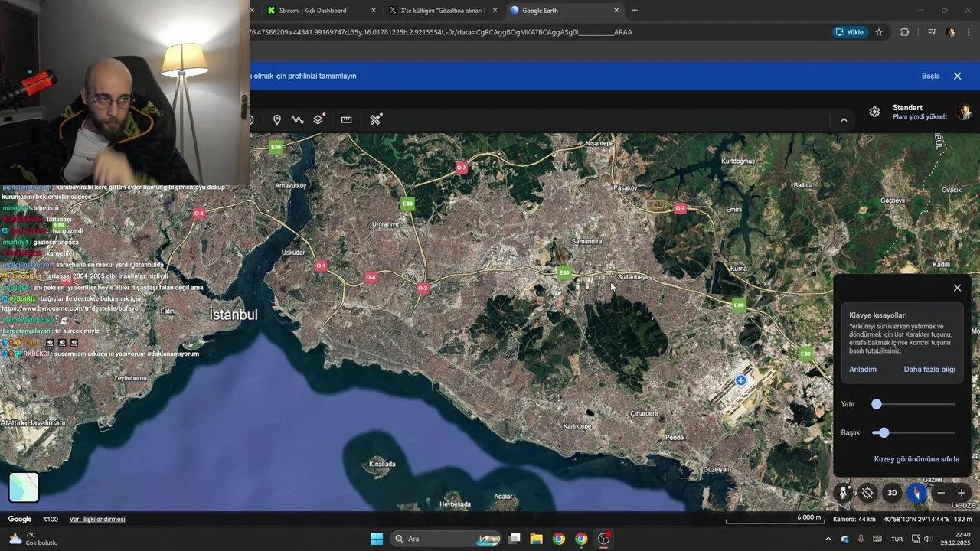
Task: Open Google Earth settings gear
Action: pos(874,112)
